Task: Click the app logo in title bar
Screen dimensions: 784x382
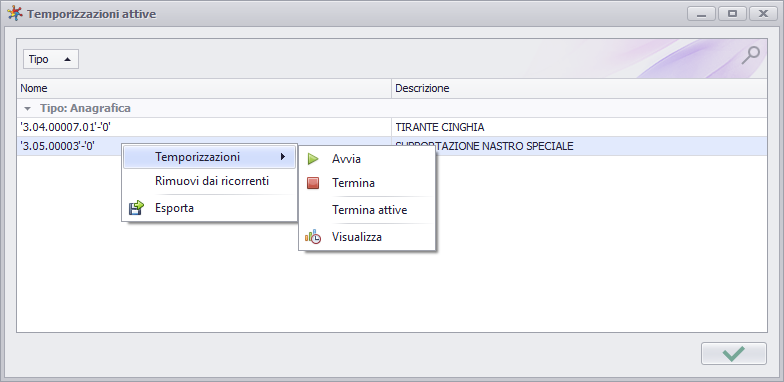Action: pos(15,14)
